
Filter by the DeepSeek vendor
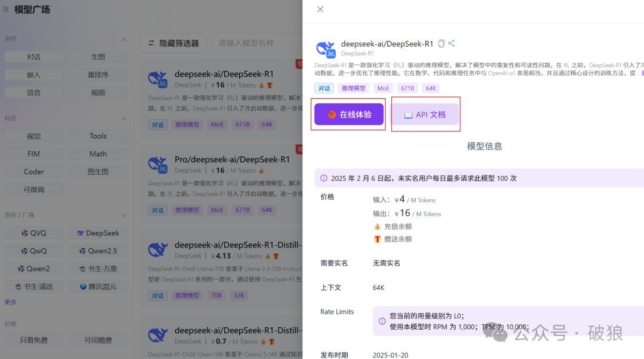pos(98,233)
